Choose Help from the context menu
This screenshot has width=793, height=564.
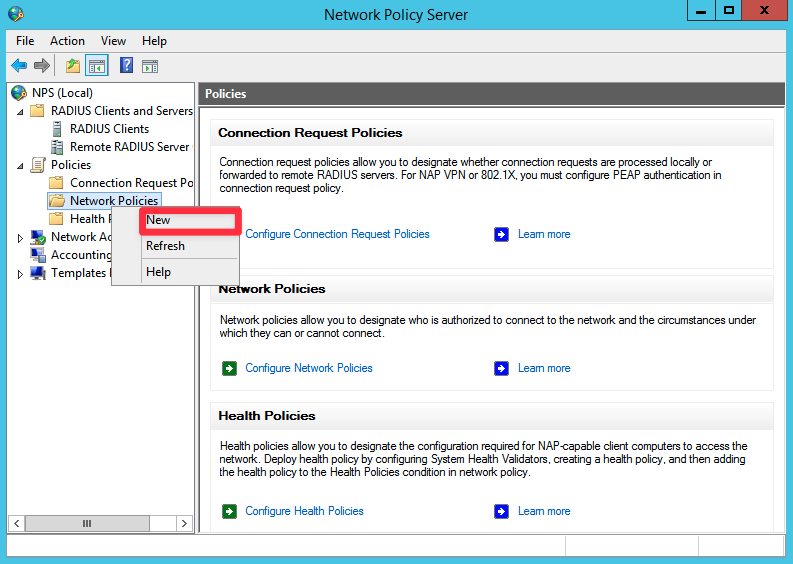(x=175, y=272)
